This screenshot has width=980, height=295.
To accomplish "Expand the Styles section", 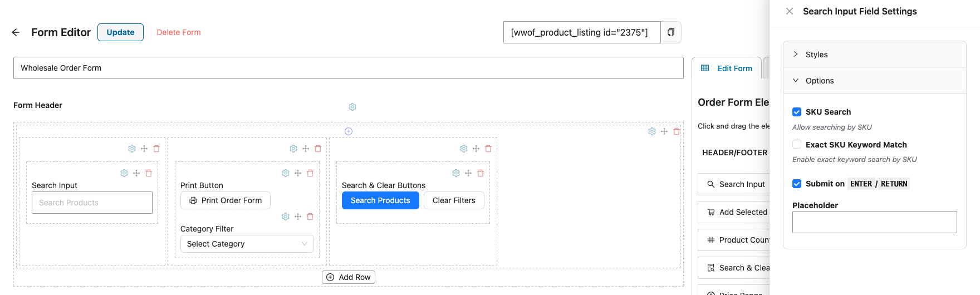I will click(x=874, y=55).
